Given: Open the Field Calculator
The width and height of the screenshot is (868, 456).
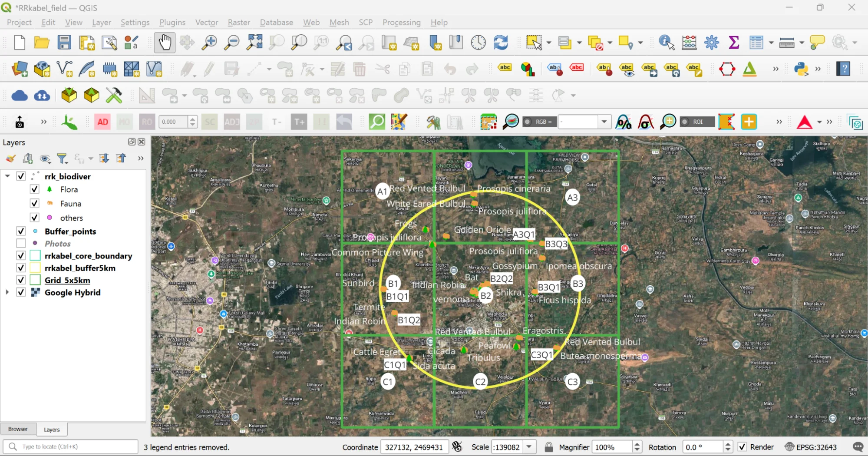Looking at the screenshot, I should click(x=689, y=43).
